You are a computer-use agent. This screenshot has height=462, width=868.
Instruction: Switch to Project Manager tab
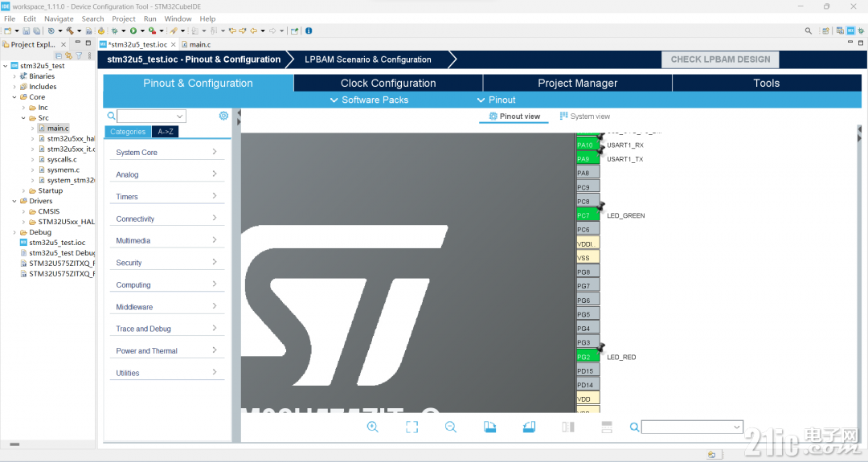pos(577,83)
